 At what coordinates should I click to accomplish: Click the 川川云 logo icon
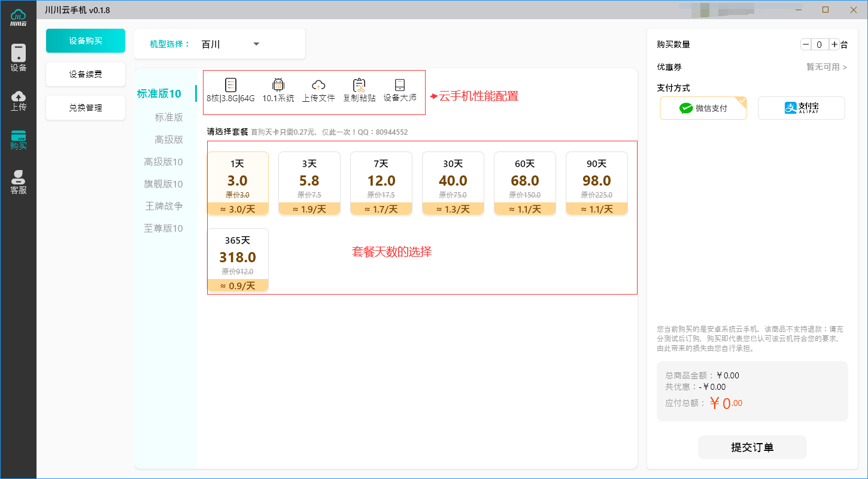point(19,16)
